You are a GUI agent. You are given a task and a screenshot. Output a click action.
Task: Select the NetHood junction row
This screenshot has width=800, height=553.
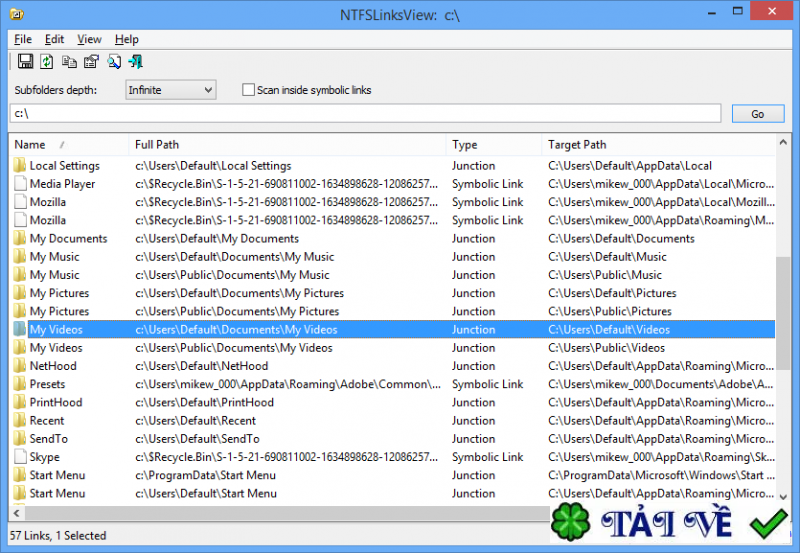click(392, 366)
